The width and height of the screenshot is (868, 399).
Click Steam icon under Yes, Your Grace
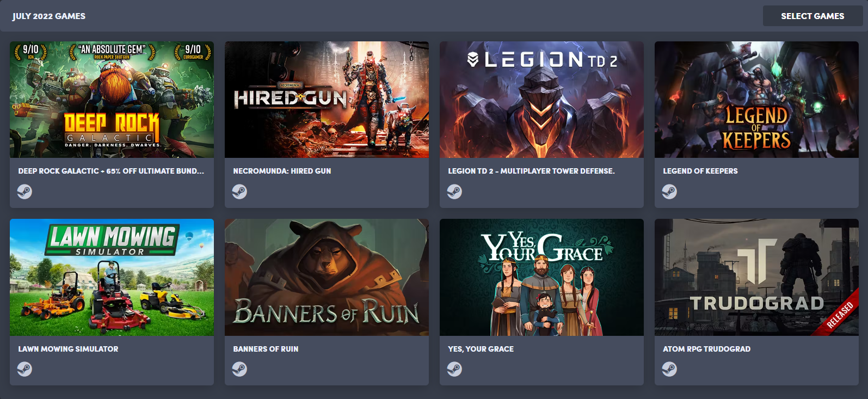pos(454,369)
